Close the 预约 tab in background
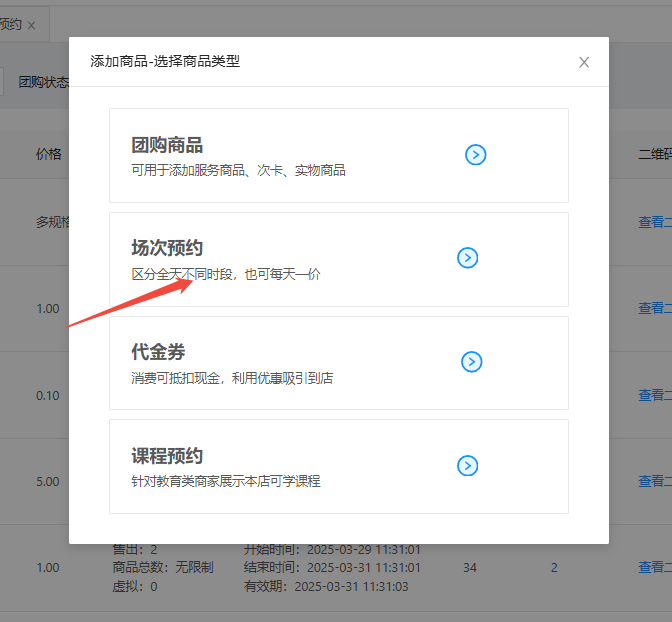Image resolution: width=672 pixels, height=622 pixels. coord(31,26)
